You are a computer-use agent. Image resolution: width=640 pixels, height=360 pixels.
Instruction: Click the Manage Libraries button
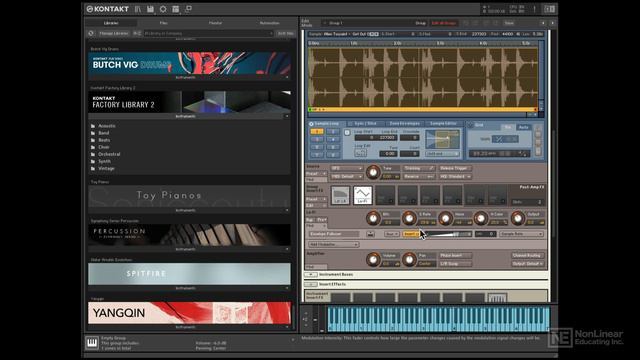[x=114, y=33]
